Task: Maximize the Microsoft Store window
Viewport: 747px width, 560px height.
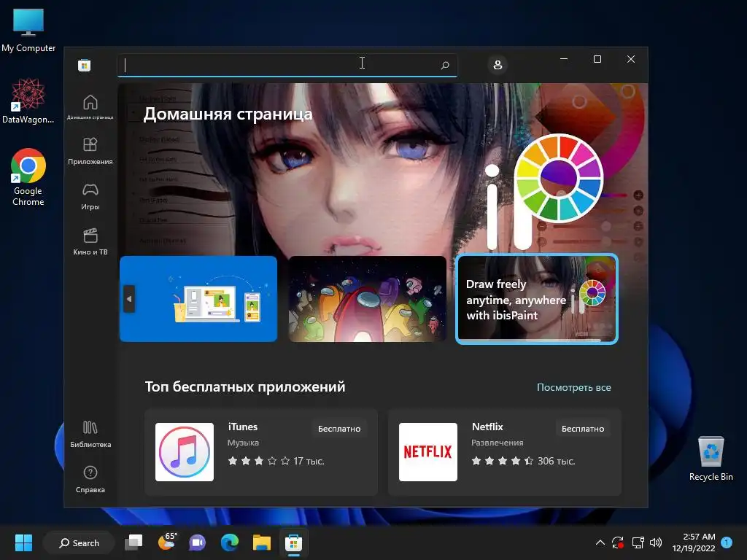Action: 597,59
